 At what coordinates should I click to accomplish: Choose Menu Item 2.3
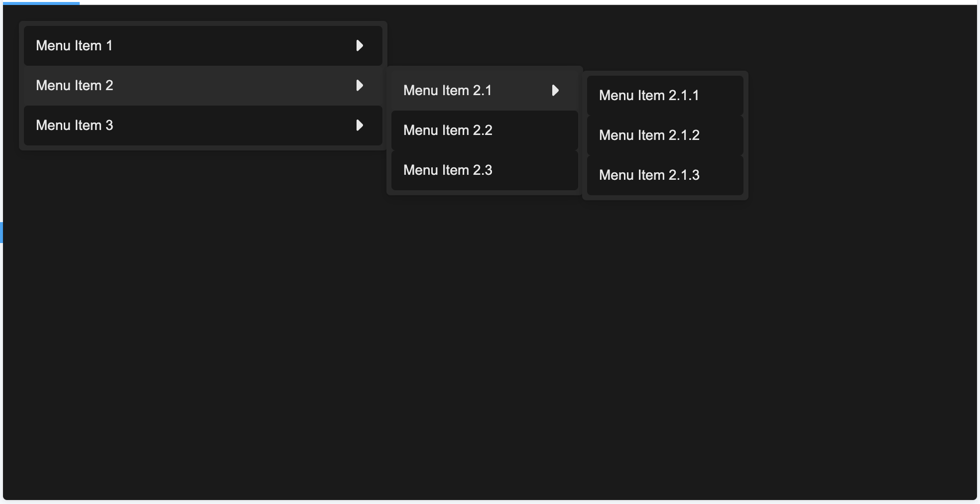(485, 170)
